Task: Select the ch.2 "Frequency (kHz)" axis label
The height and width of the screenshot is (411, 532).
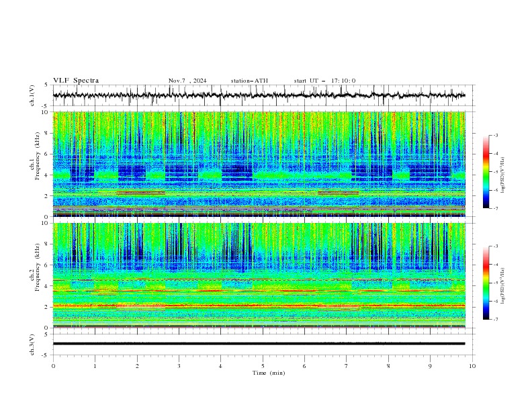Action: (x=37, y=267)
